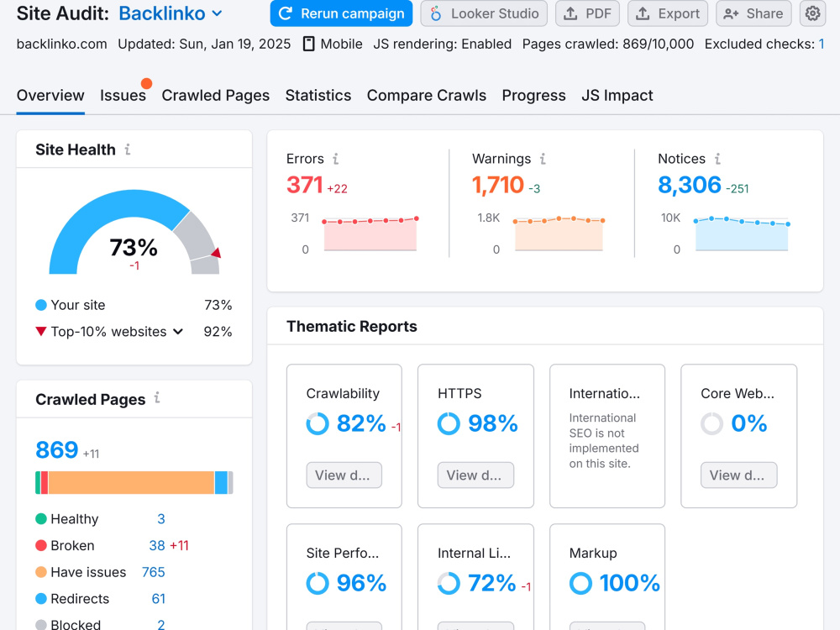Click the orange Issues notification dot
This screenshot has height=630, width=840.
[146, 83]
